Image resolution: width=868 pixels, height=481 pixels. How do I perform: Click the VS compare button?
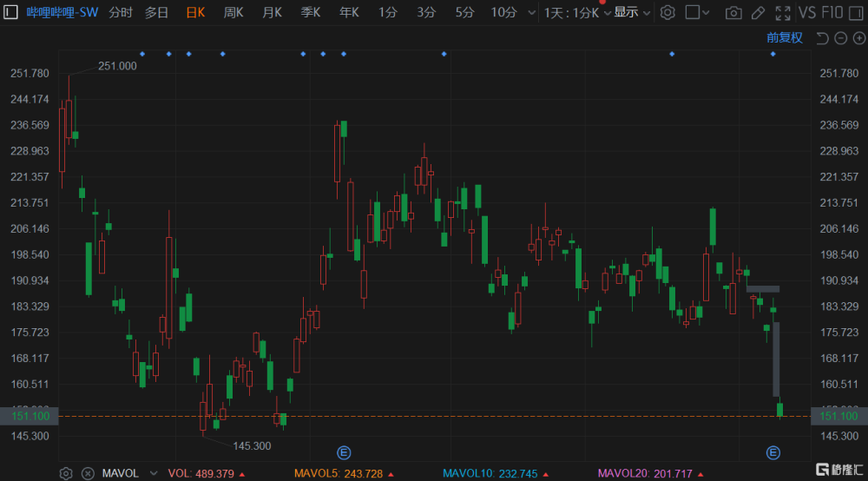(x=807, y=12)
